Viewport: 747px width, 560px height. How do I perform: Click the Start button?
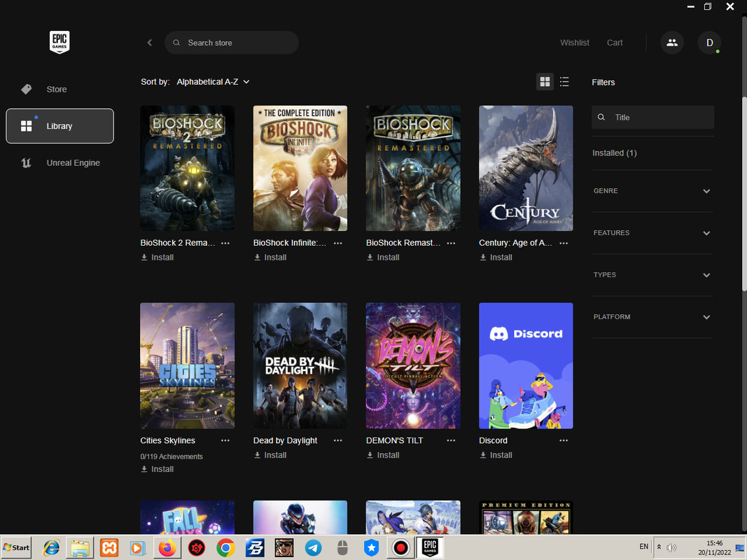(x=16, y=547)
